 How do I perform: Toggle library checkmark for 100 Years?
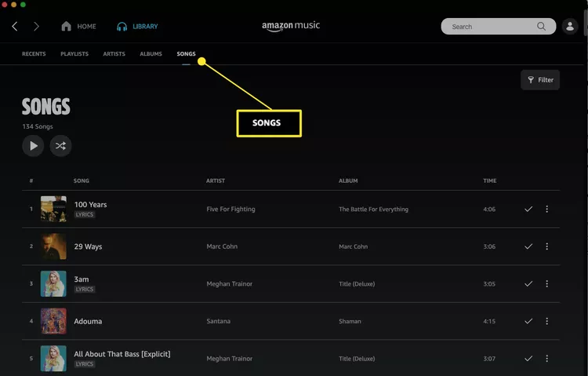click(x=528, y=209)
